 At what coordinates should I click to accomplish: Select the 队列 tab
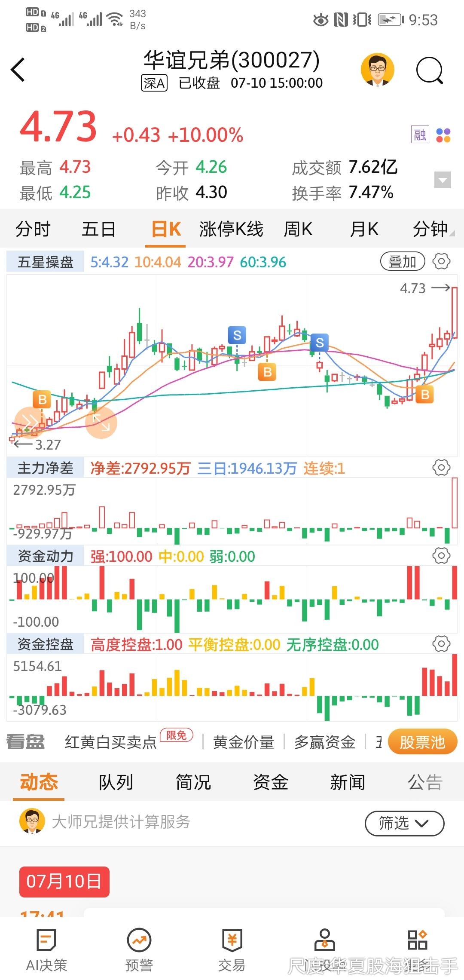[116, 781]
